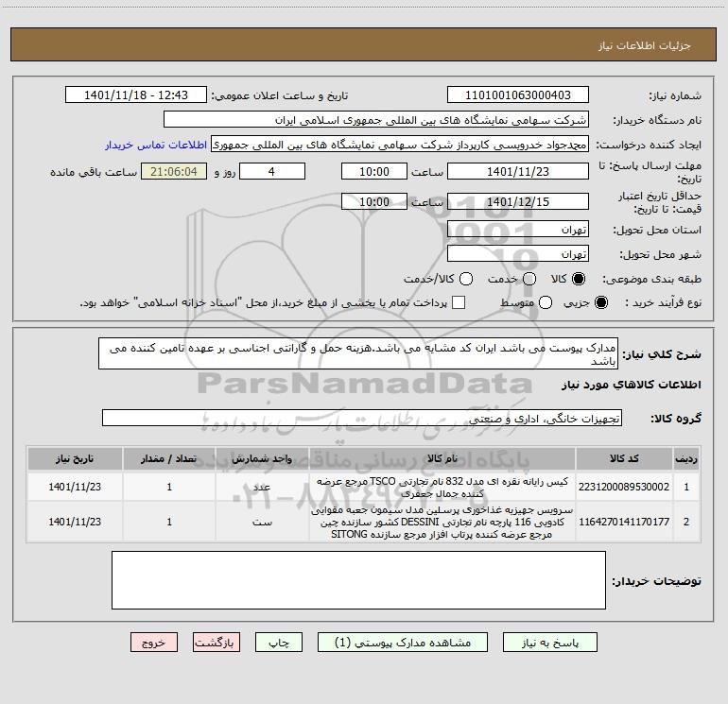Click the گروه کالا field
The height and width of the screenshot is (704, 728).
(362, 418)
